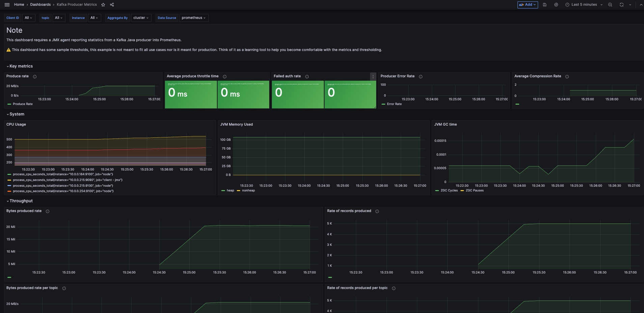Refresh the dashboard
Screen dimensions: 644x313
(621, 5)
